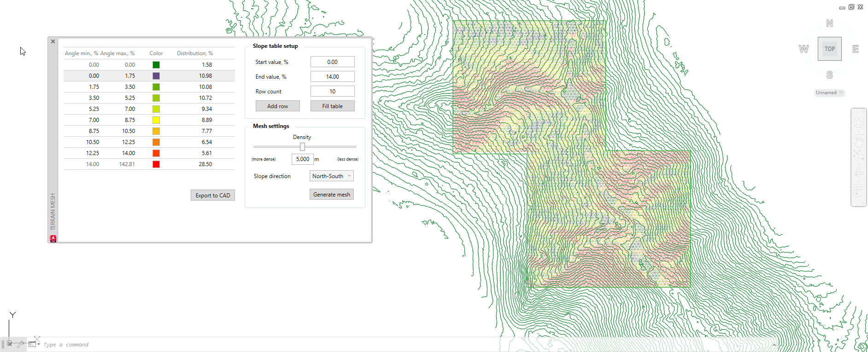
Task: Click distribution value 9.34
Action: click(207, 109)
